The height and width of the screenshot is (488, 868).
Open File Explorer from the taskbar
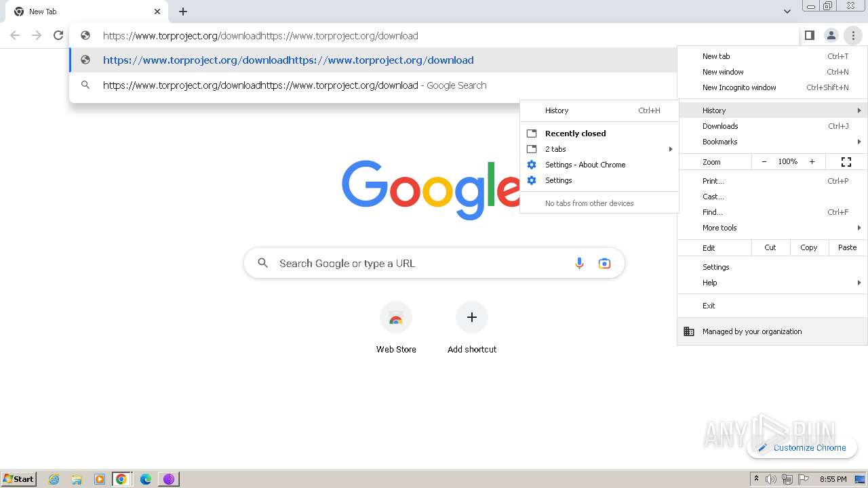[x=77, y=479]
